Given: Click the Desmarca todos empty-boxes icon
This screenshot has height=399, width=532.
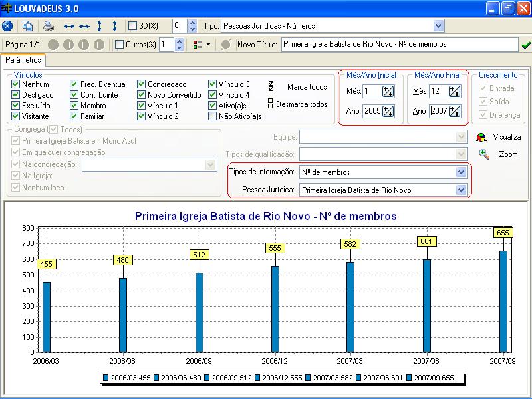Looking at the screenshot, I should pyautogui.click(x=271, y=104).
